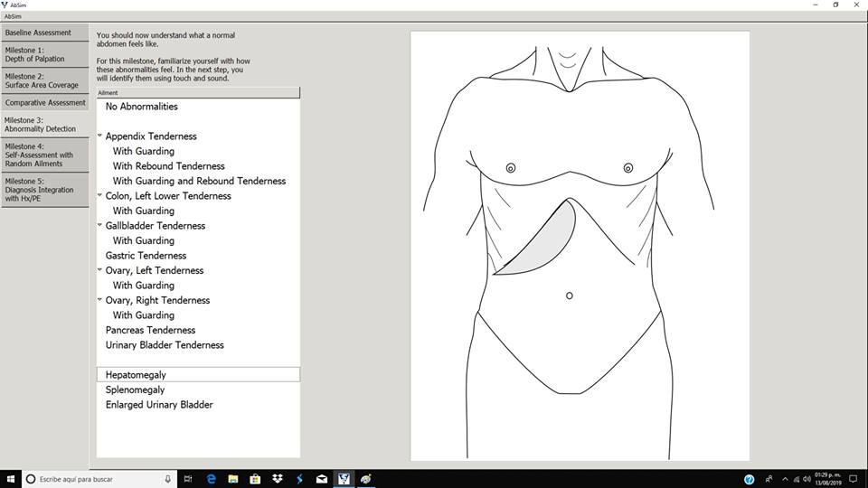Click the microphone icon in search box
This screenshot has width=868, height=488.
168,479
